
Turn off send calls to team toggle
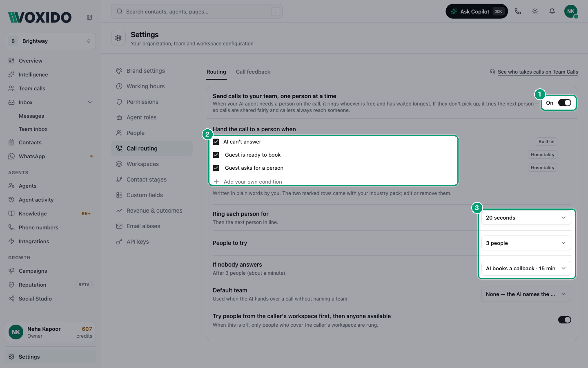click(x=565, y=103)
